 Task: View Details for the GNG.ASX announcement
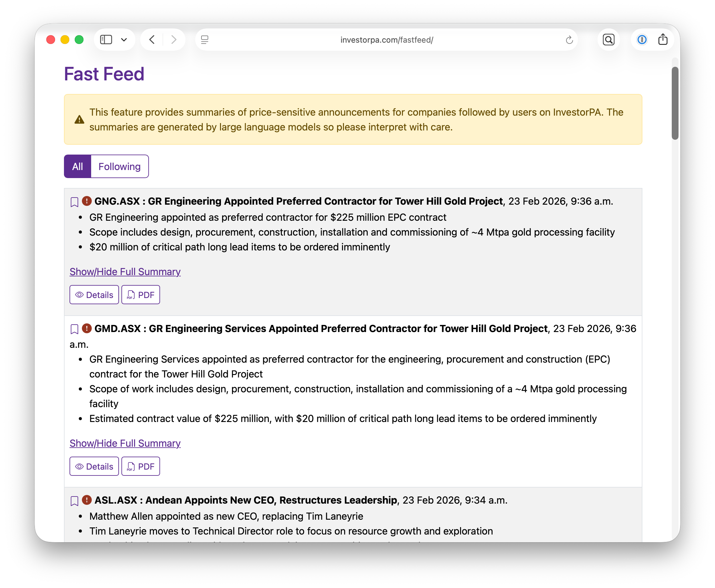pos(94,295)
